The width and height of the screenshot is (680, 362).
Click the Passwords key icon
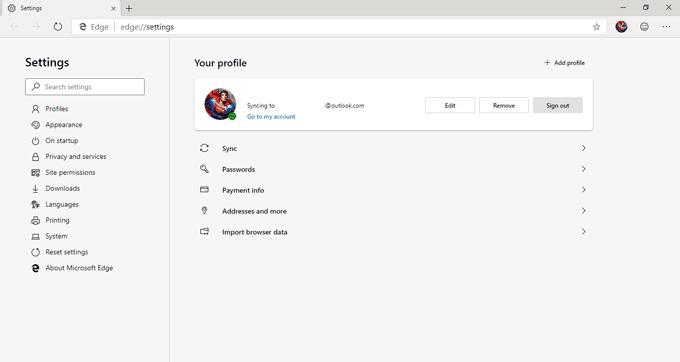coord(204,169)
